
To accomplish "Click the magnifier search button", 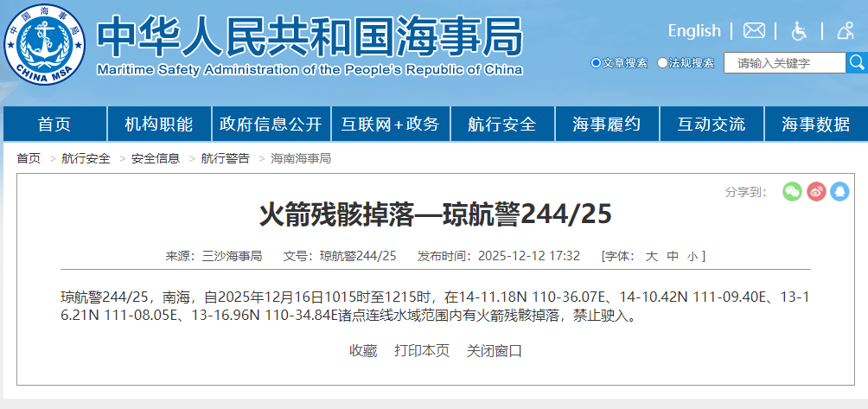I will (857, 62).
